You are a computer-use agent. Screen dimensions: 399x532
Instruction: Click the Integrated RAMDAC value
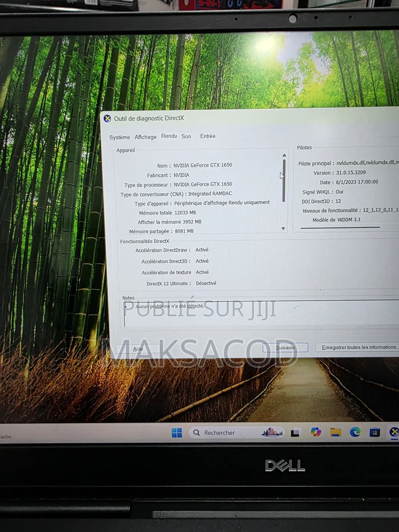coord(210,194)
